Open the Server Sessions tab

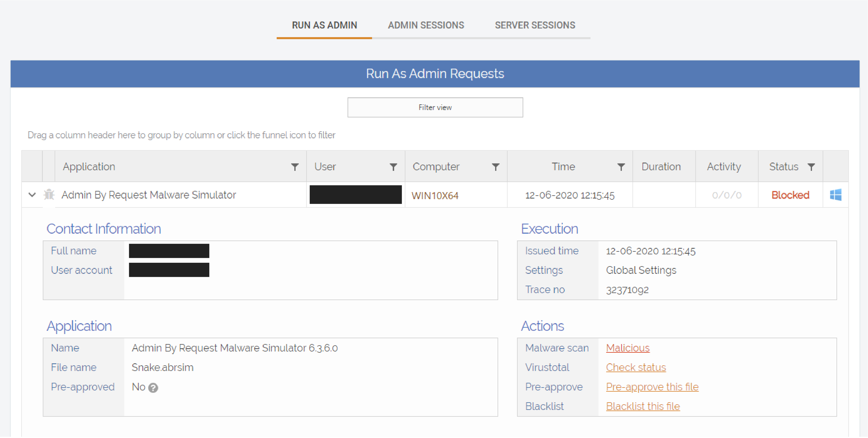(x=535, y=25)
